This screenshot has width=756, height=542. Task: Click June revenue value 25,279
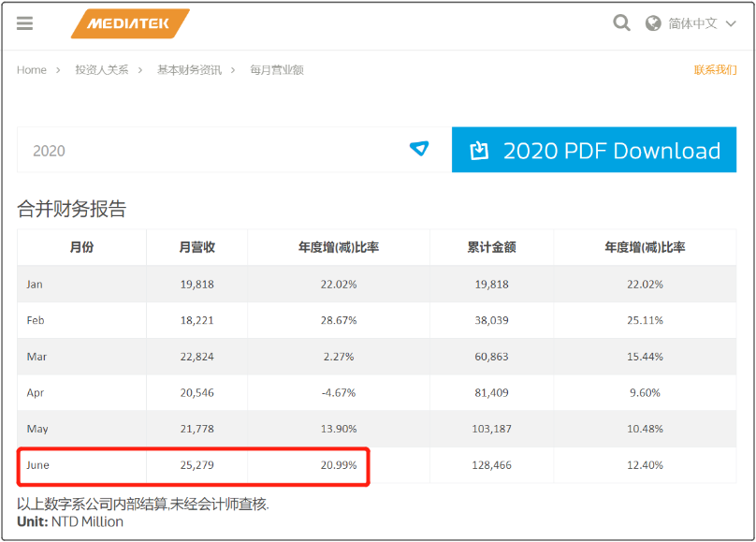(x=196, y=464)
